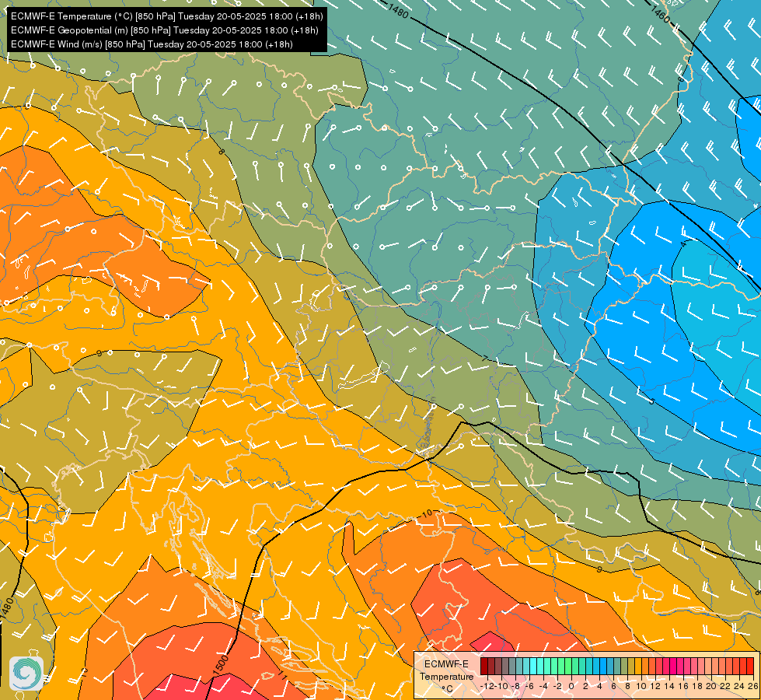Pick the amber swatch left of 10
Viewport: 761px width, 700px height.
637,666
